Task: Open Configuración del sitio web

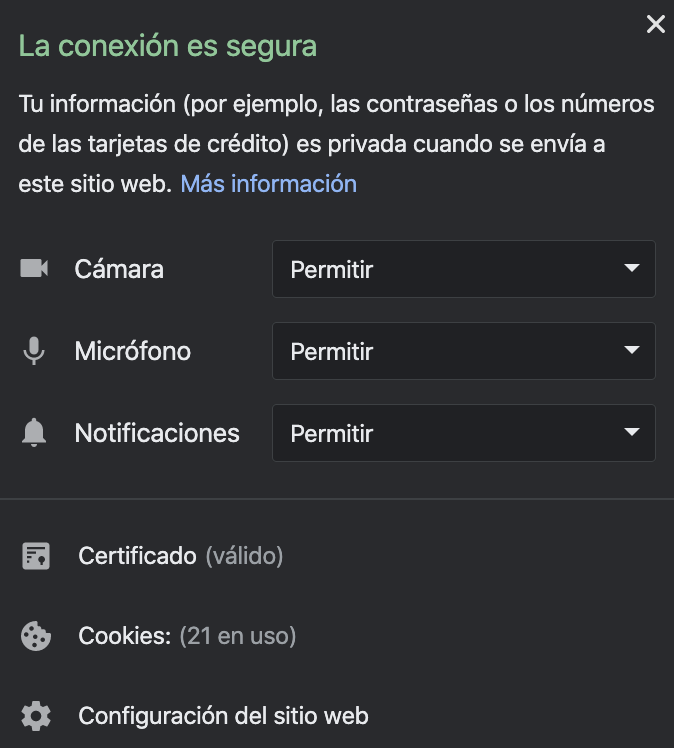Action: pos(223,716)
